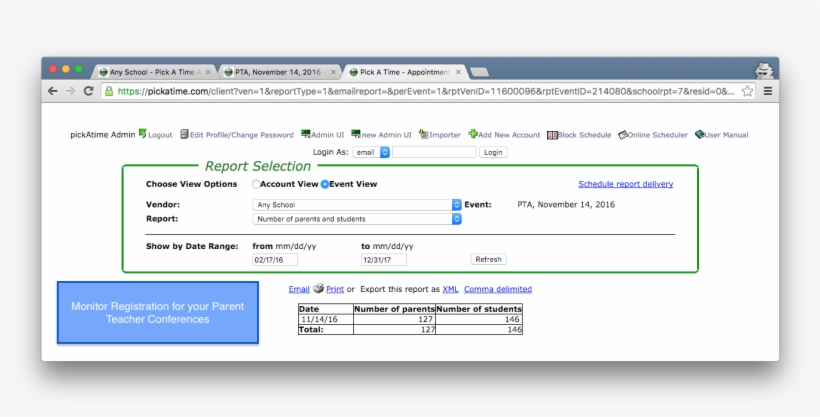Export the report as XML
The width and height of the screenshot is (820, 417).
(x=450, y=289)
